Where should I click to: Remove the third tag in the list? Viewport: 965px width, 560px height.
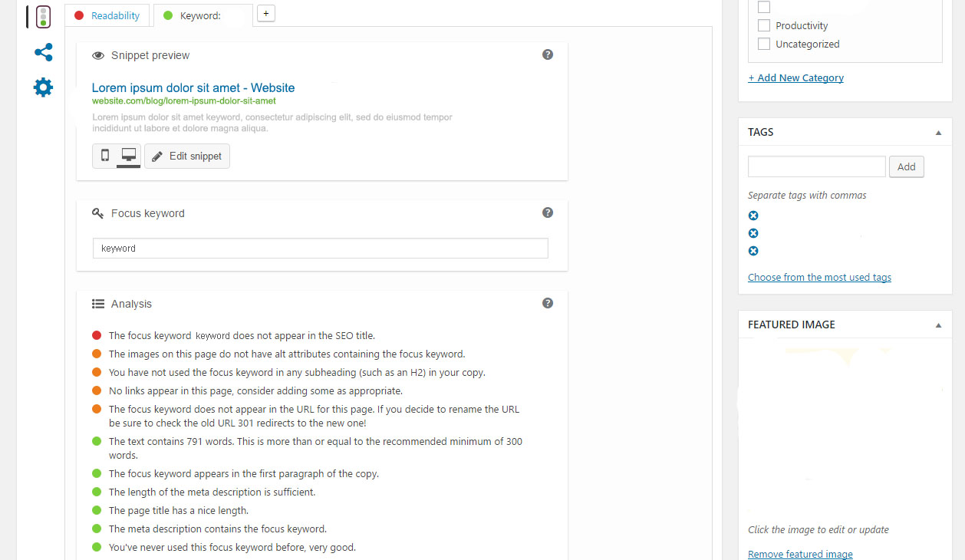[753, 251]
